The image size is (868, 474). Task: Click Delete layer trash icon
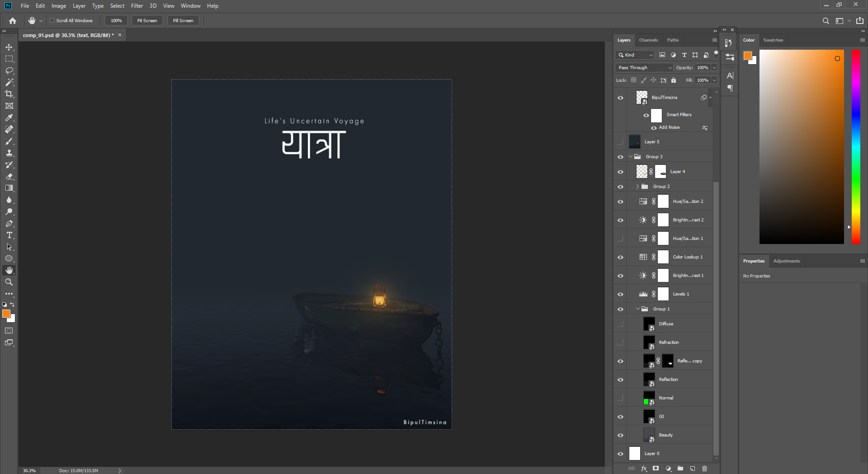[x=704, y=469]
